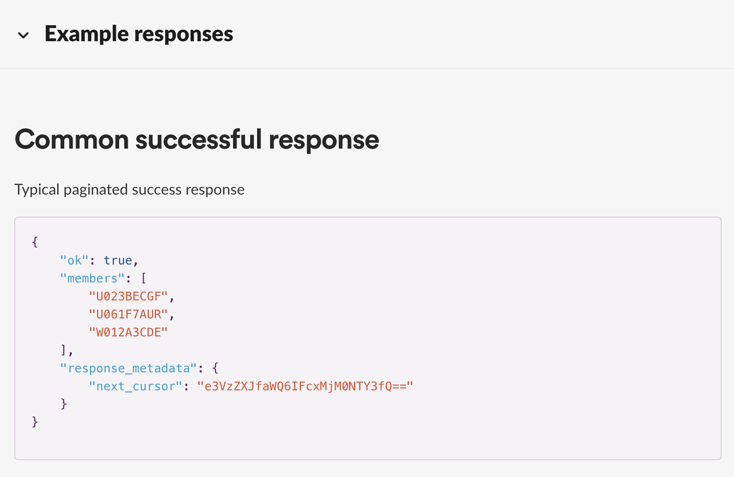Click the final closing curly brace

tap(35, 422)
